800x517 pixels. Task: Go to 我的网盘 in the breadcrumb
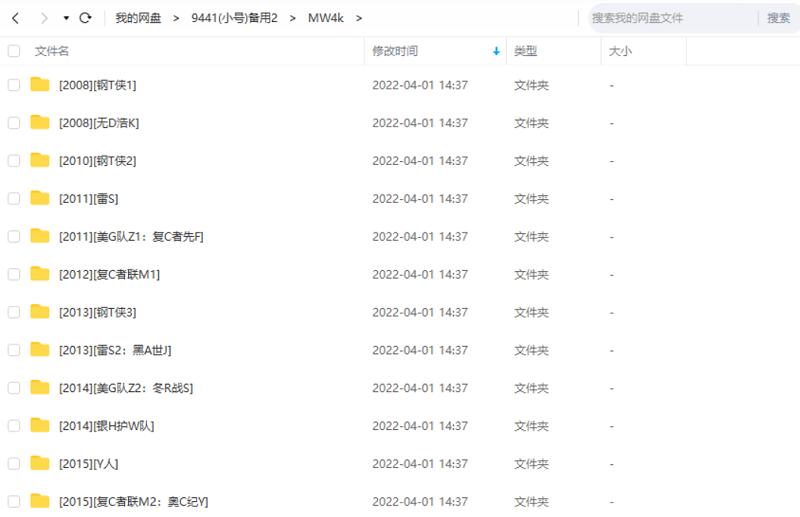(138, 18)
